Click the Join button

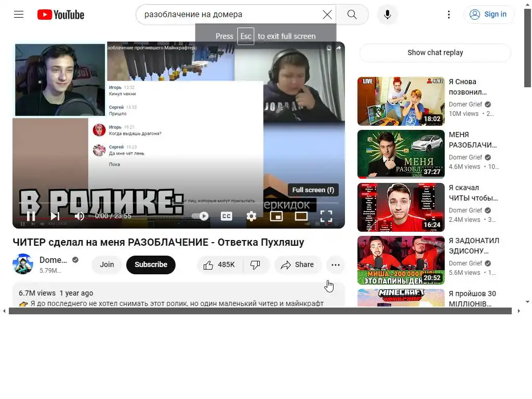(x=107, y=264)
